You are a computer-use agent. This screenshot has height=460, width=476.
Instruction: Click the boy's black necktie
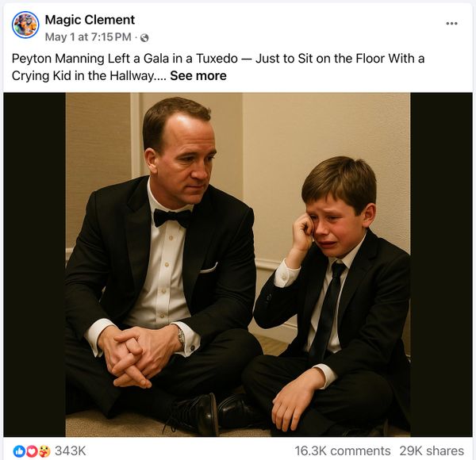coord(328,309)
